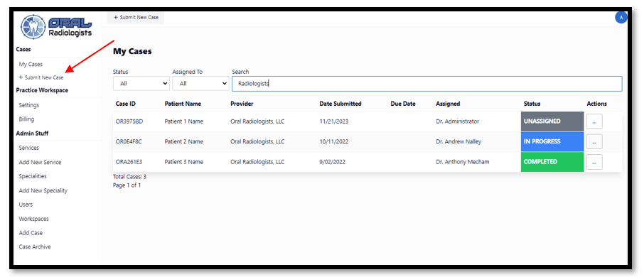
Task: Go to the Billing page
Action: pyautogui.click(x=27, y=119)
